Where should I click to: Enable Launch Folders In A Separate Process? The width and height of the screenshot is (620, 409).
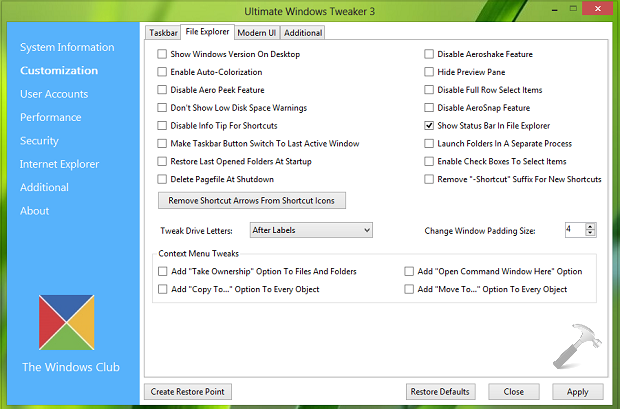429,143
